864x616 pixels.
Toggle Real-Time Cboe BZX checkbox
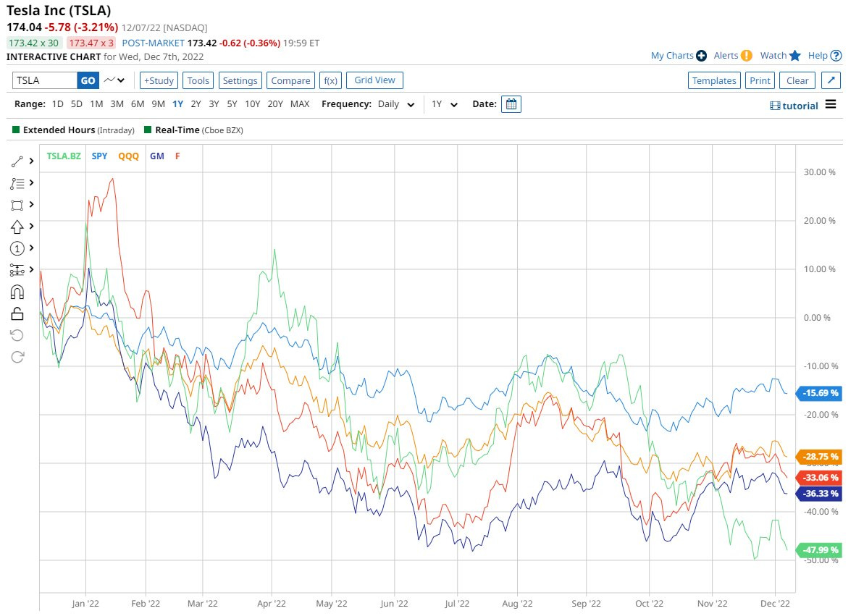[148, 130]
